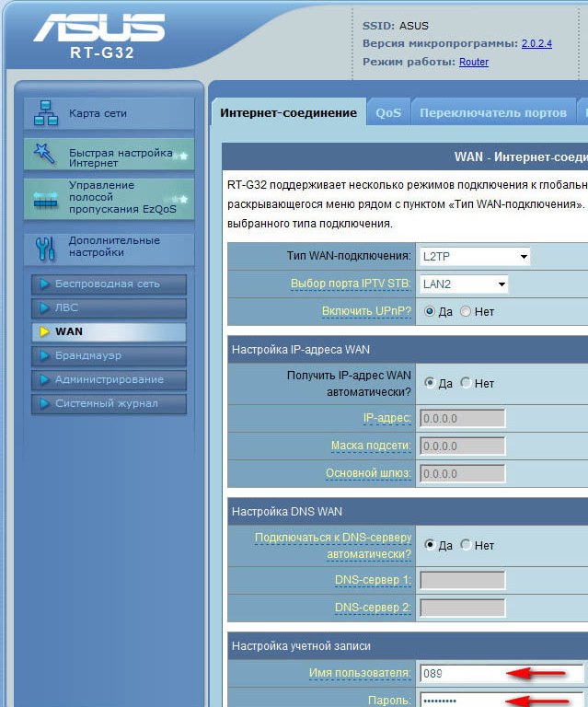Screen dimensions: 588x707
Task: Select the WAN submenu item
Action: pos(109,331)
